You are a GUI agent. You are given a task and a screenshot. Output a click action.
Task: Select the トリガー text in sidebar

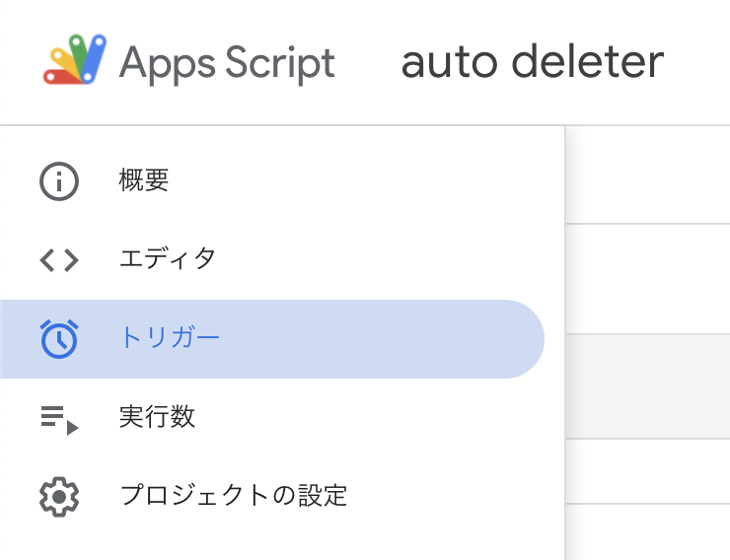[170, 338]
